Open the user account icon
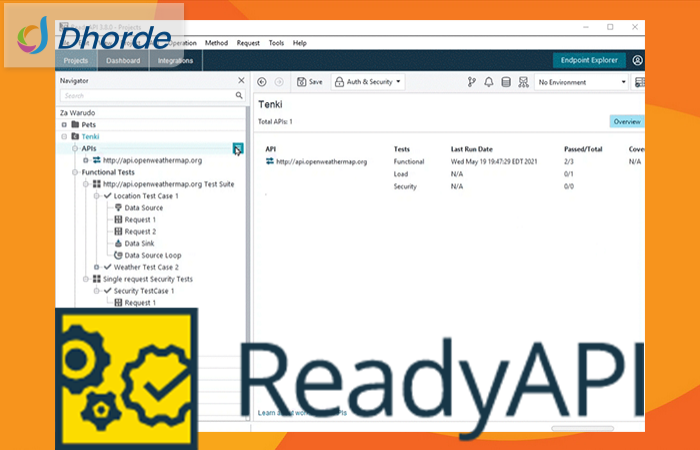 (x=638, y=60)
